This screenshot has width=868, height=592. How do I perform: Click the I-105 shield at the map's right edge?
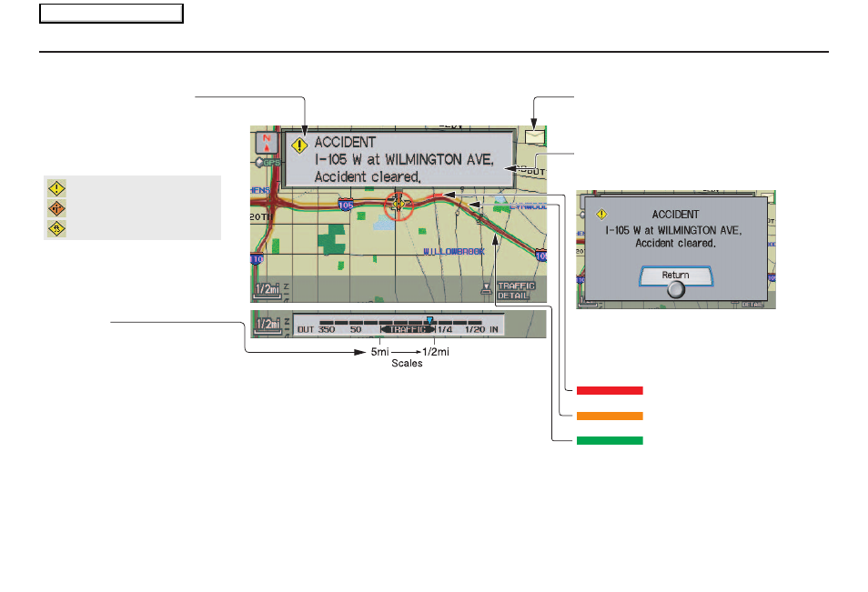[541, 255]
